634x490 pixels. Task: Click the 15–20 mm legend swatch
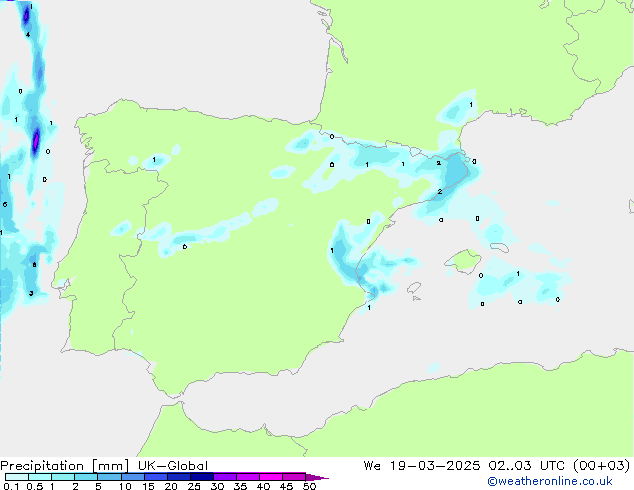click(x=155, y=477)
